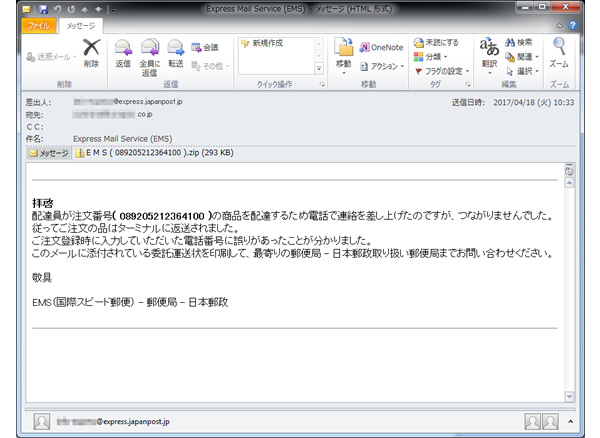Click the greeting 拝啓 in message
The image size is (600, 438).
42,203
